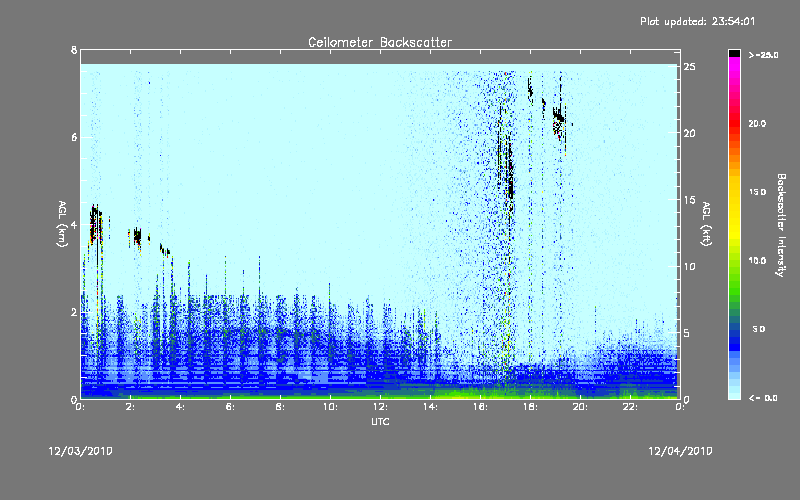Click the "AGL (km)" axis label
The image size is (800, 500).
62,224
